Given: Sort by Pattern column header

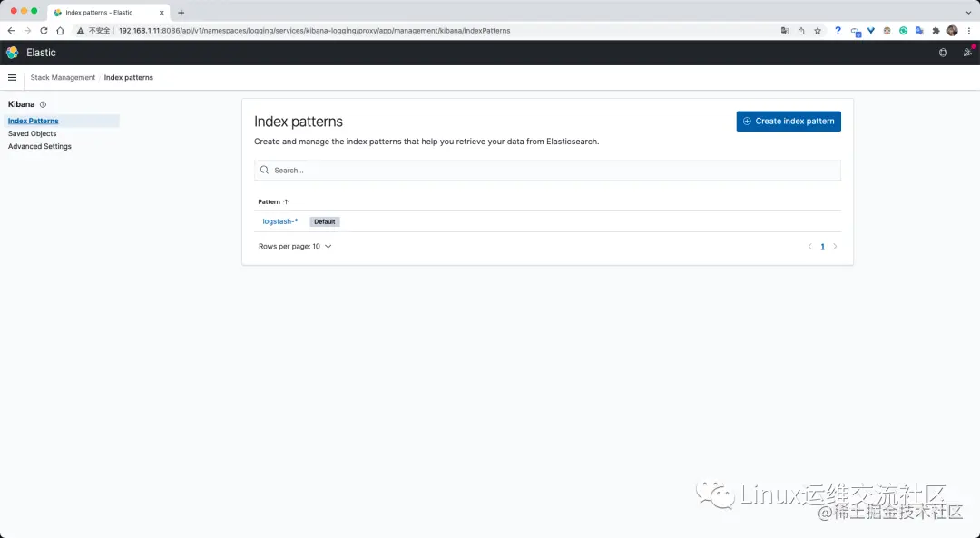Looking at the screenshot, I should click(x=274, y=201).
